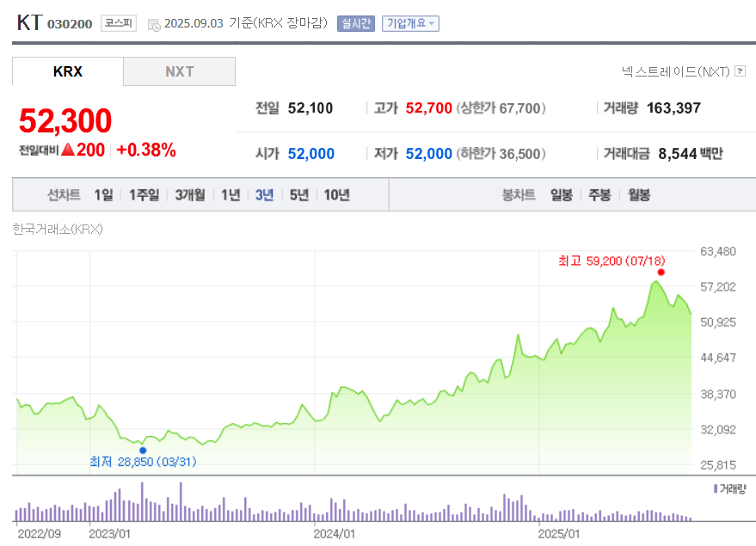Viewport: 756px width, 546px height.
Task: Click the current price 52,300
Action: tap(65, 120)
